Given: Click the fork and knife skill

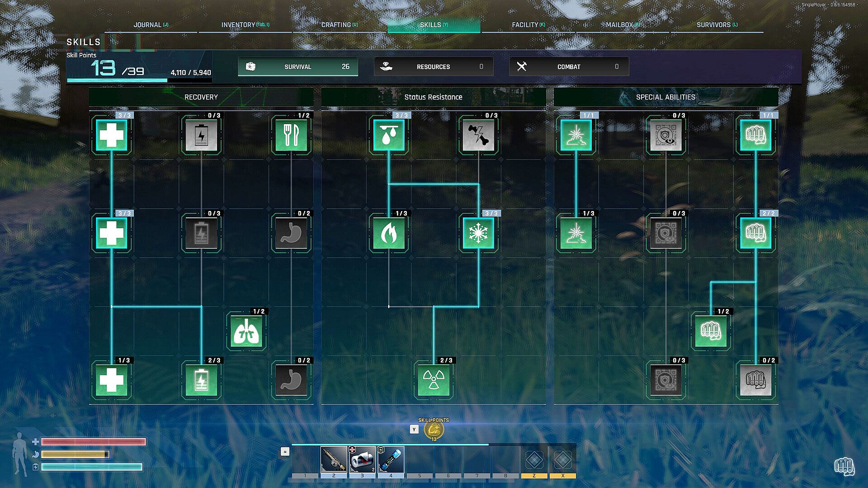Looking at the screenshot, I should tap(291, 136).
